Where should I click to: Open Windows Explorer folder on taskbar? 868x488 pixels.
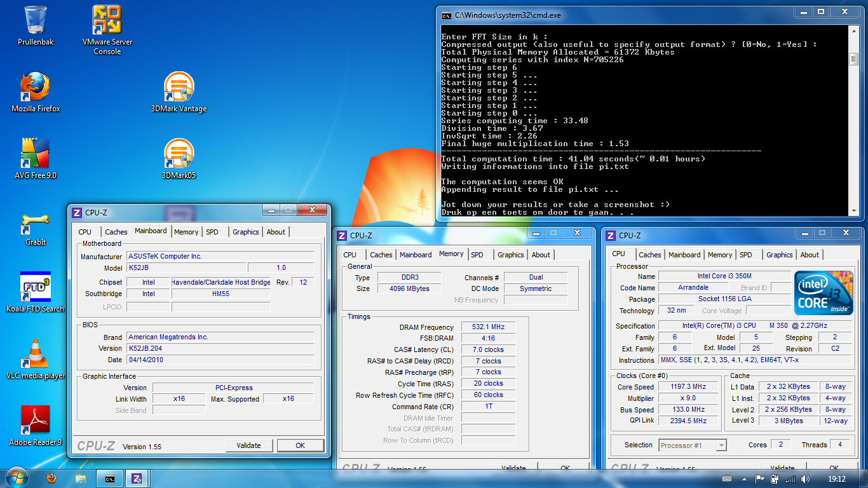81,478
